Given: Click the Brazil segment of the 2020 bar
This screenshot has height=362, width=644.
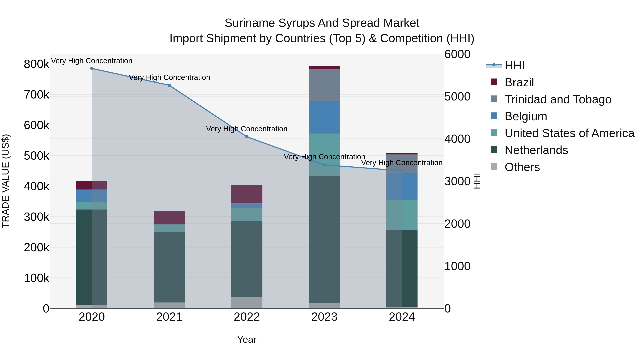Looking at the screenshot, I should (x=92, y=185).
